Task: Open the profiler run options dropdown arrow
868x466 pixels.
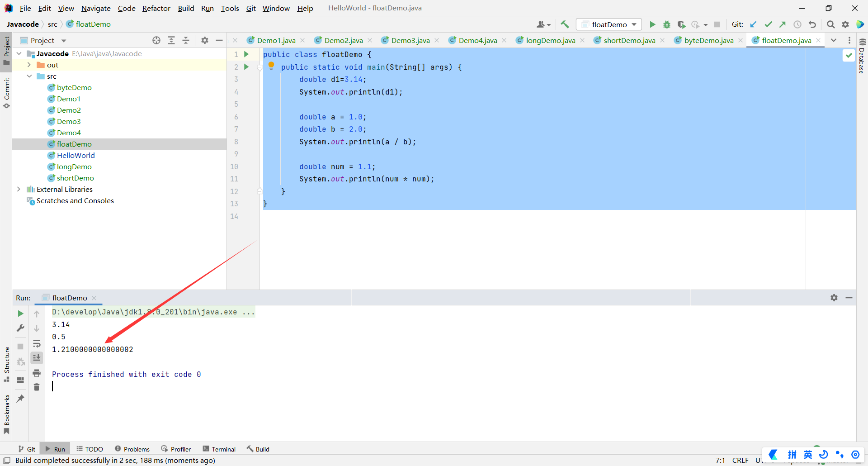Action: coord(706,25)
